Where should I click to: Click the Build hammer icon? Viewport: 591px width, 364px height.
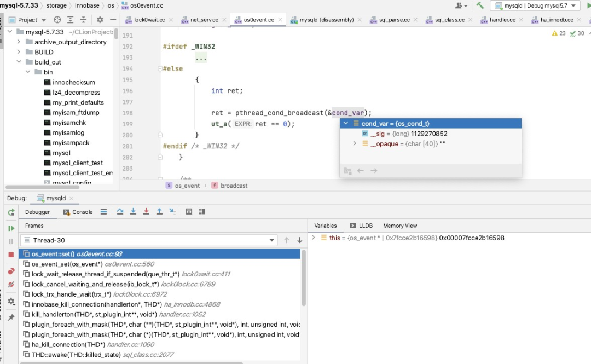[480, 5]
